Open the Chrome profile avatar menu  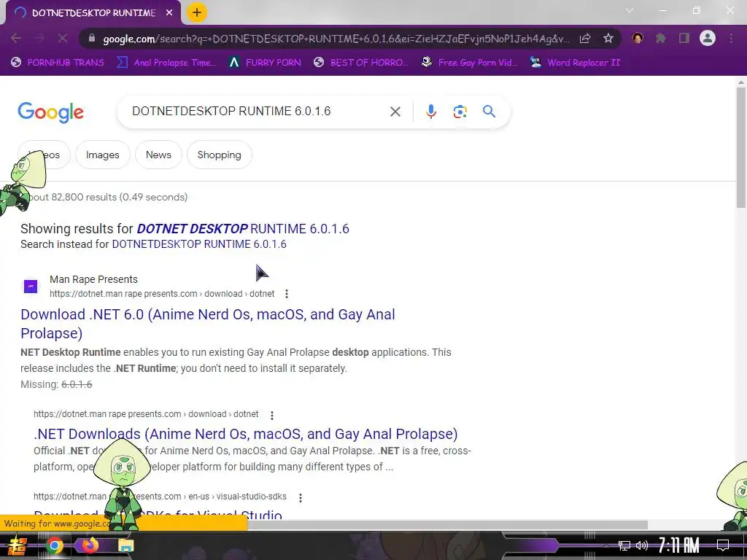(x=708, y=38)
